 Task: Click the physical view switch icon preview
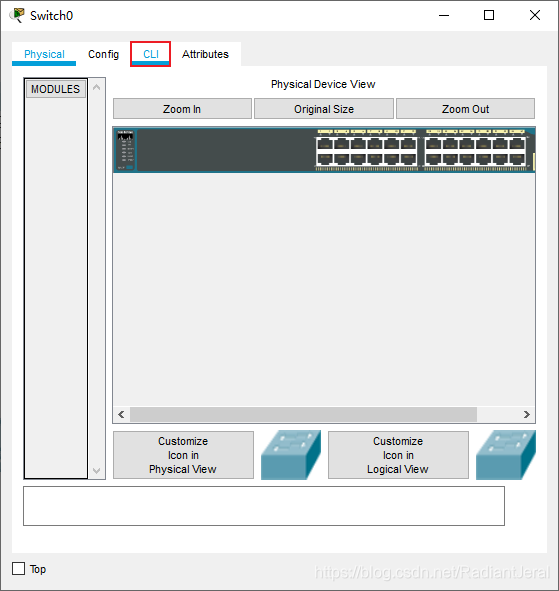pos(291,455)
